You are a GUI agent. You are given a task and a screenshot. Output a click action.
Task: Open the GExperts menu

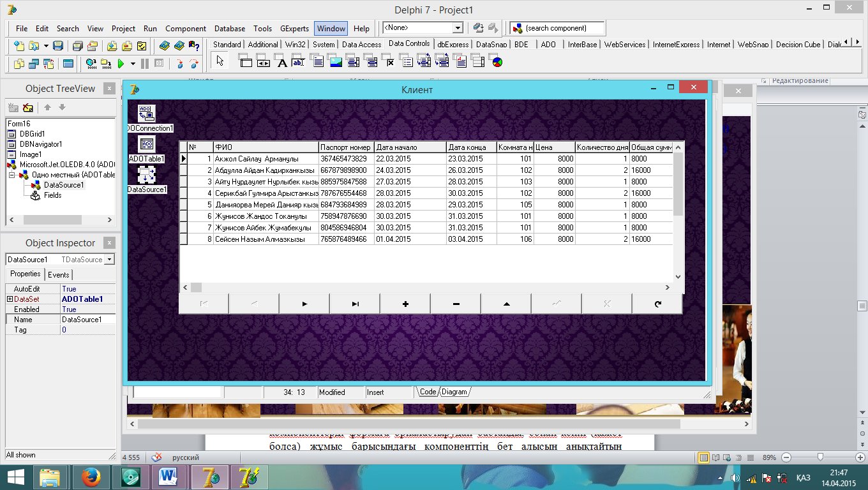coord(294,29)
